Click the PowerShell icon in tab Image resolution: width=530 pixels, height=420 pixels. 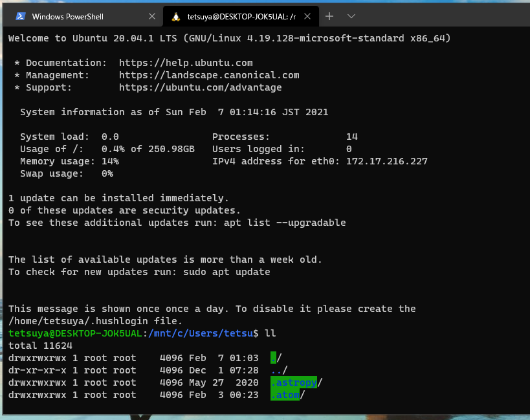click(20, 16)
